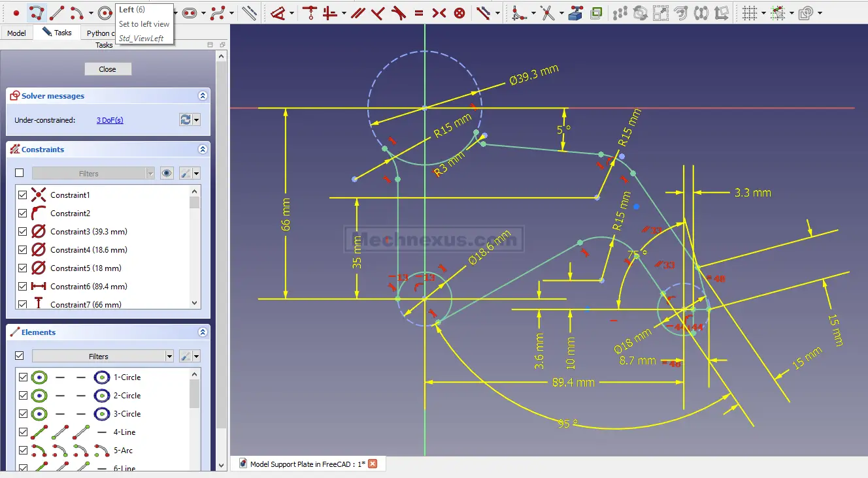The image size is (868, 478).
Task: Apply the Parallel constraint tool
Action: pyautogui.click(x=358, y=12)
